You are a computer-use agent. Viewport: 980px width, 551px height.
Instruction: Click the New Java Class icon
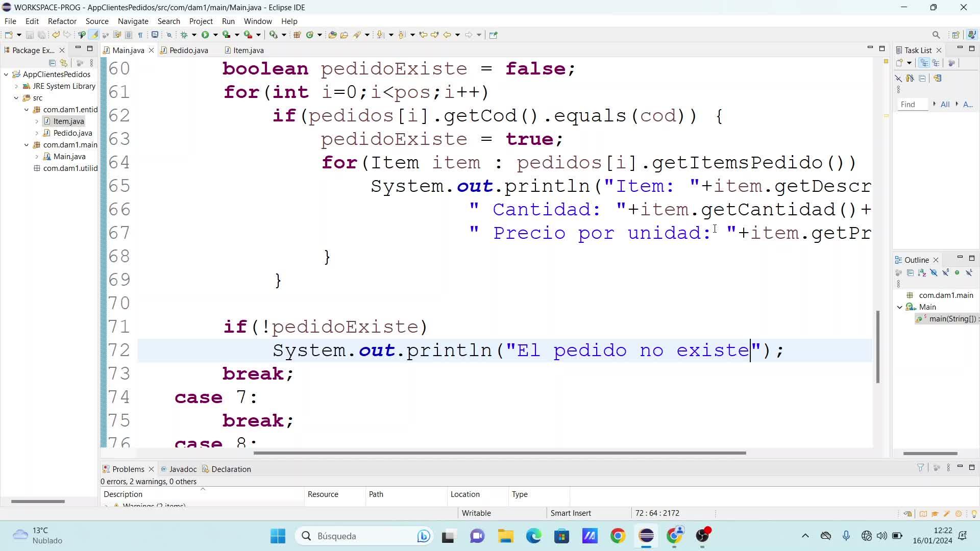[x=309, y=35]
